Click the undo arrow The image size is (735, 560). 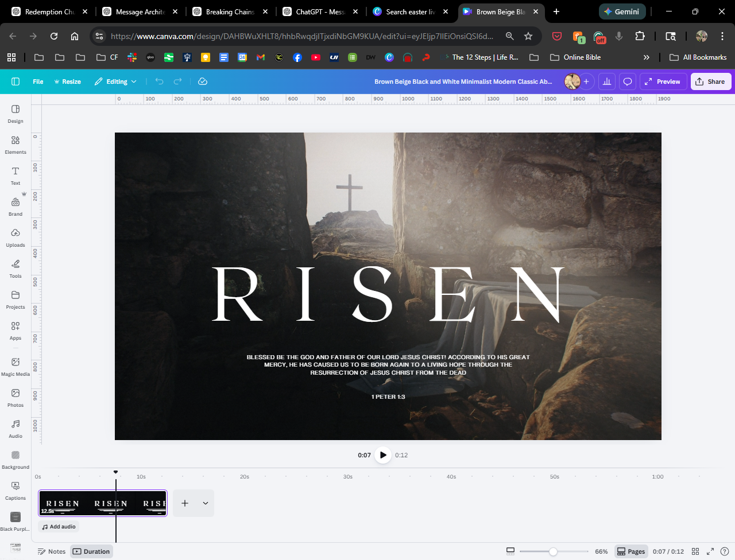tap(160, 81)
